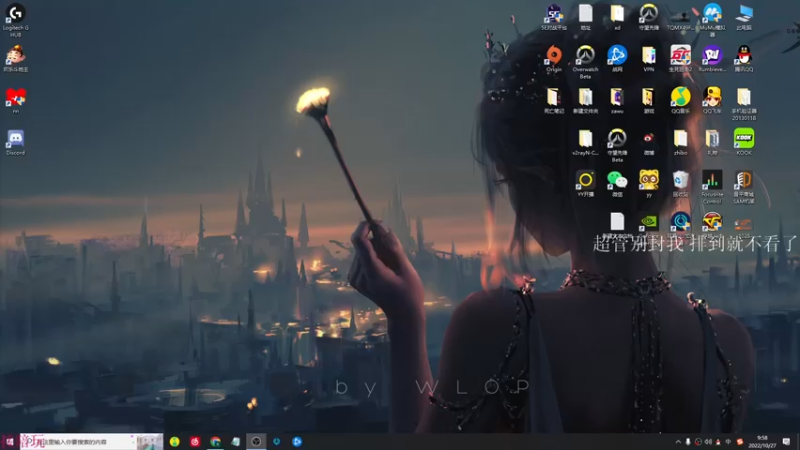Screen dimensions: 800x450
Task: Open the volume control in system tray
Action: [708, 442]
